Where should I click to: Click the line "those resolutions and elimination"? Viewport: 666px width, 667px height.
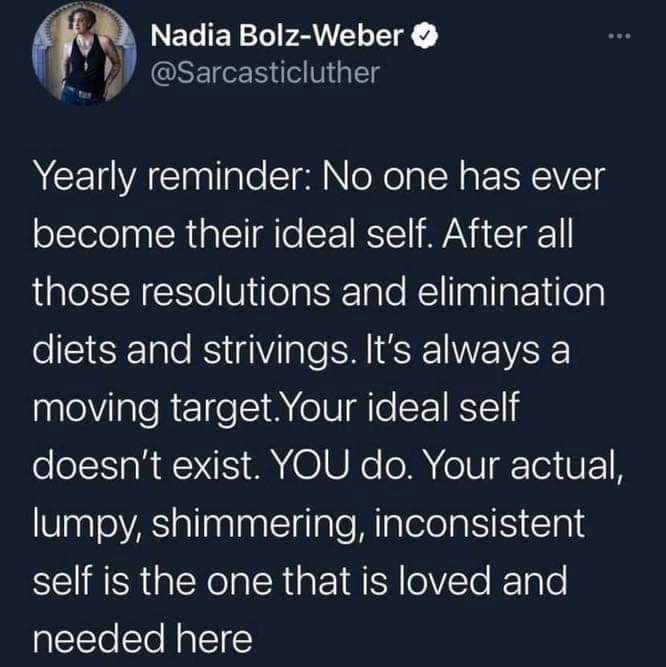[x=320, y=295]
